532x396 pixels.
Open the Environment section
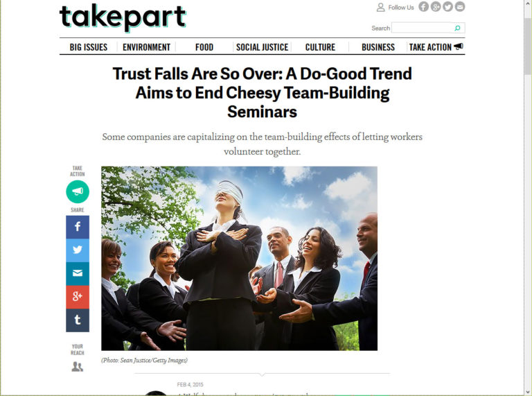[147, 47]
